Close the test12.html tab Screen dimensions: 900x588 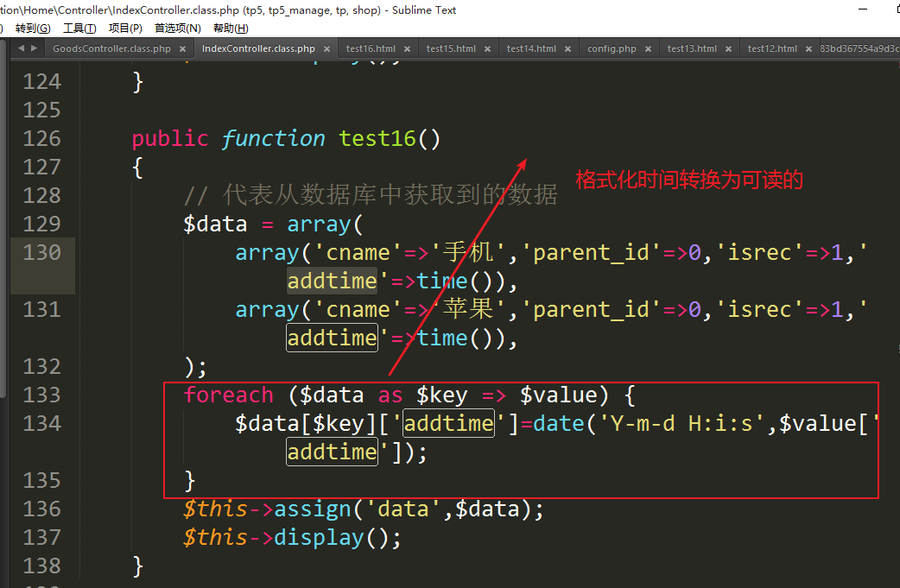pos(809,49)
